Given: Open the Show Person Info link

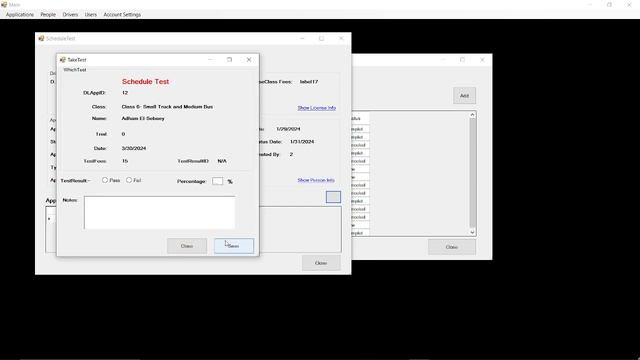Looking at the screenshot, I should pos(316,180).
